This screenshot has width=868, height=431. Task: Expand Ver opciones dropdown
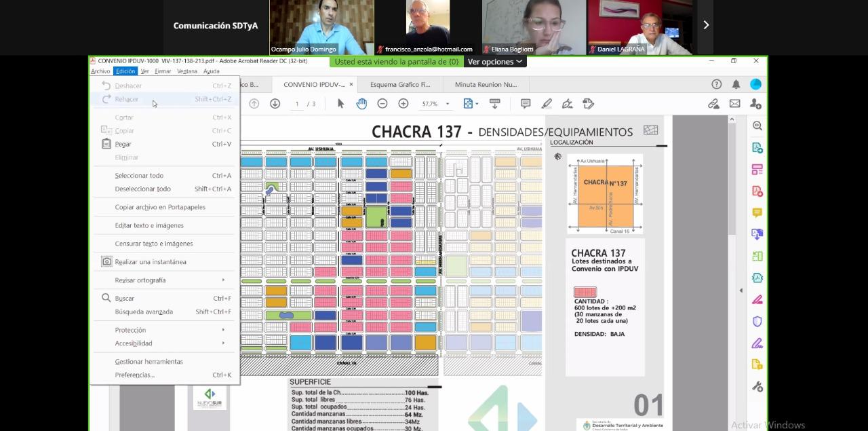(495, 62)
